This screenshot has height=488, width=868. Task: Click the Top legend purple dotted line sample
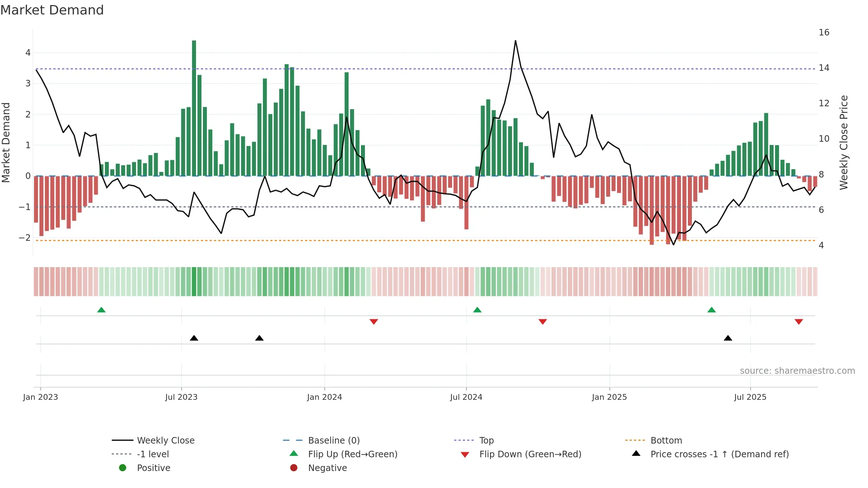coord(464,440)
